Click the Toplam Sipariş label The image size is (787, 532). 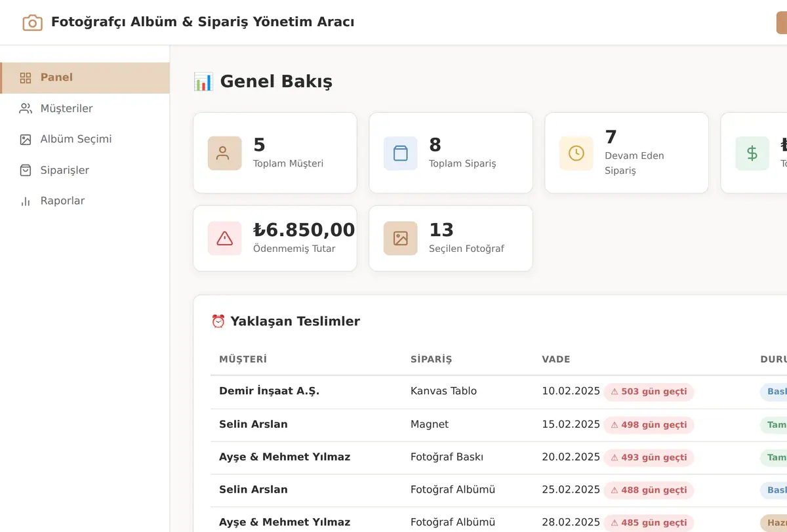click(x=462, y=164)
